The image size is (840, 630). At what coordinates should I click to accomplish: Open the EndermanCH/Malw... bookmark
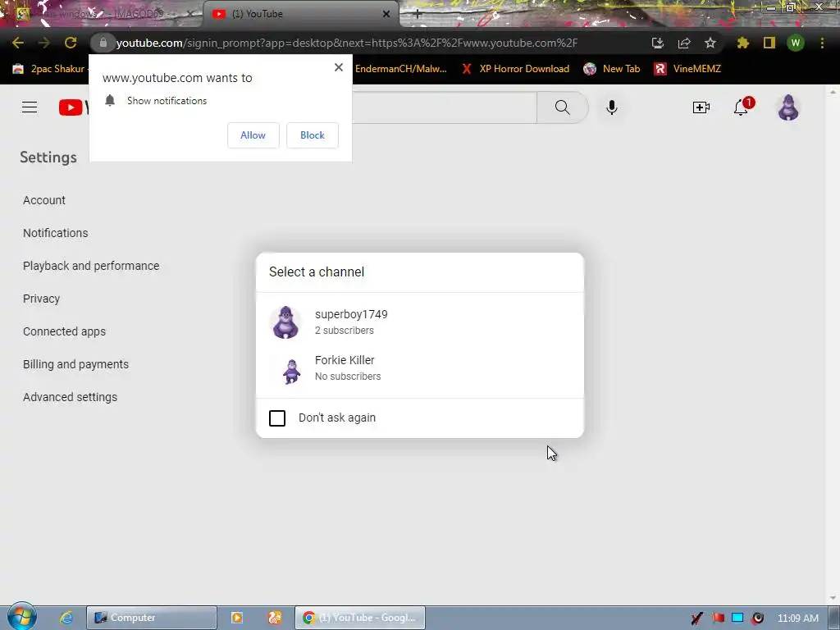[400, 69]
